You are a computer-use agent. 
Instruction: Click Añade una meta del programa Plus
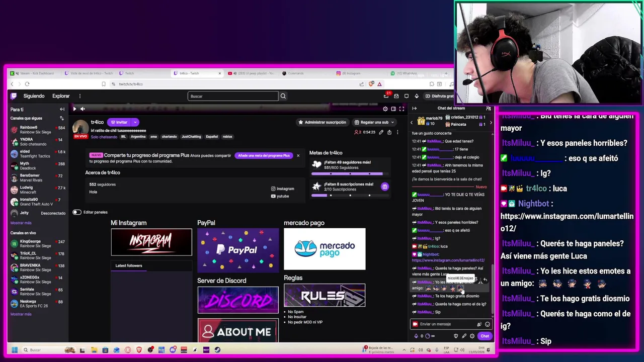(x=264, y=155)
